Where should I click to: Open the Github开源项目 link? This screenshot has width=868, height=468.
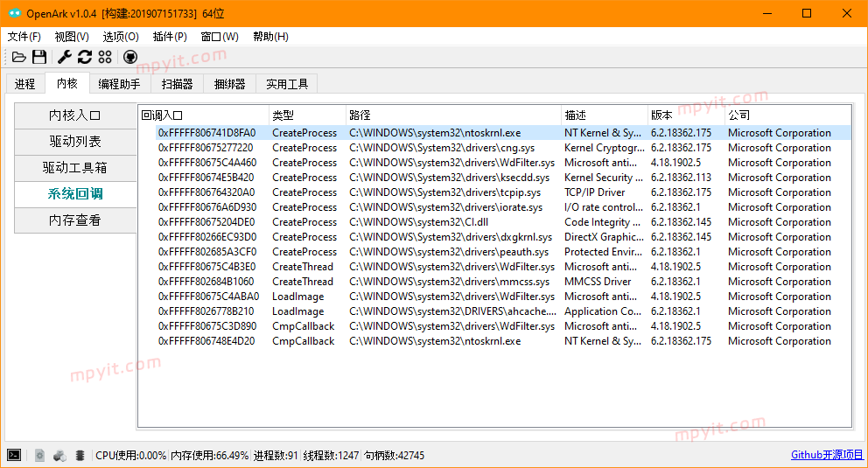click(827, 455)
